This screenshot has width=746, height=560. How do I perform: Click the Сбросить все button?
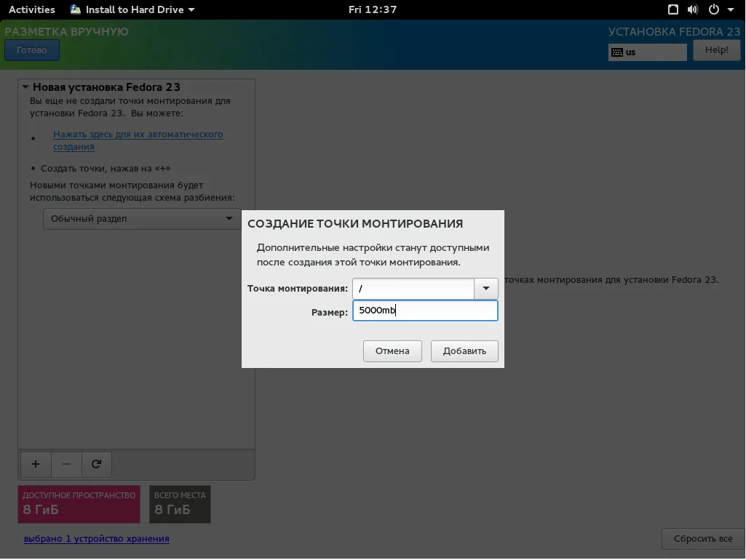tap(703, 539)
